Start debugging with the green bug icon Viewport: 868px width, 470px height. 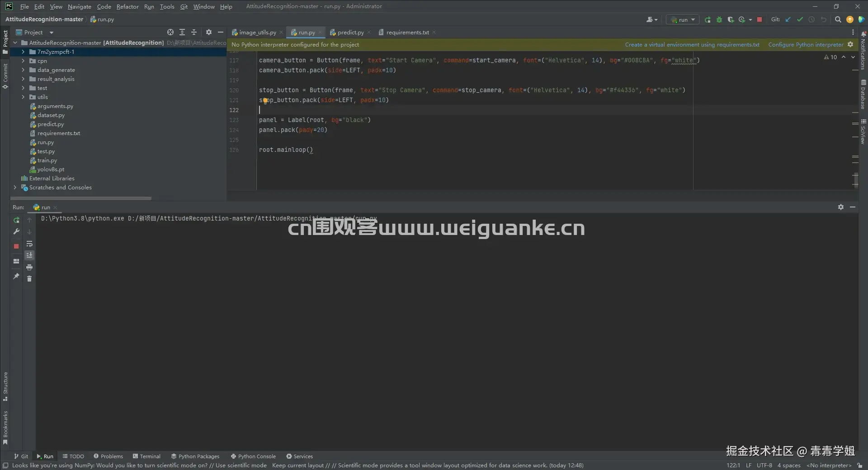click(719, 19)
